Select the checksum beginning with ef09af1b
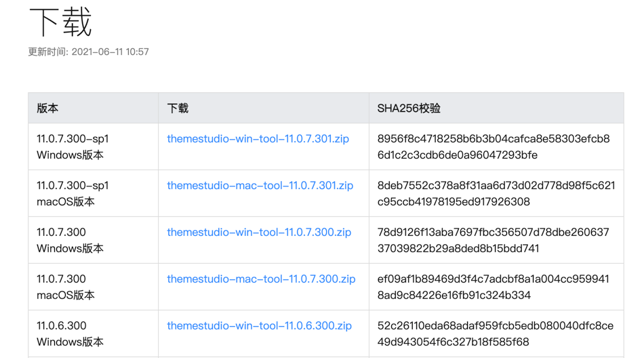 (493, 287)
